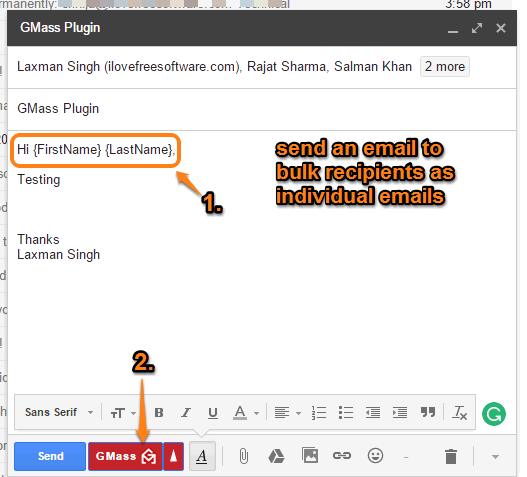Image resolution: width=527 pixels, height=477 pixels.
Task: Click the 'Testing' line in body
Action: [39, 180]
